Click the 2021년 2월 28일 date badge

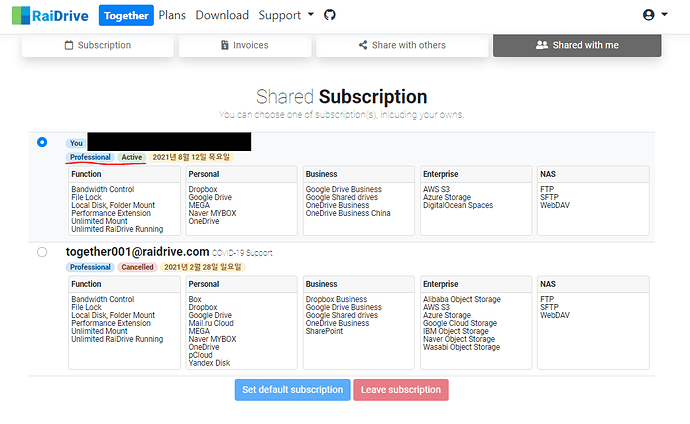(x=202, y=267)
